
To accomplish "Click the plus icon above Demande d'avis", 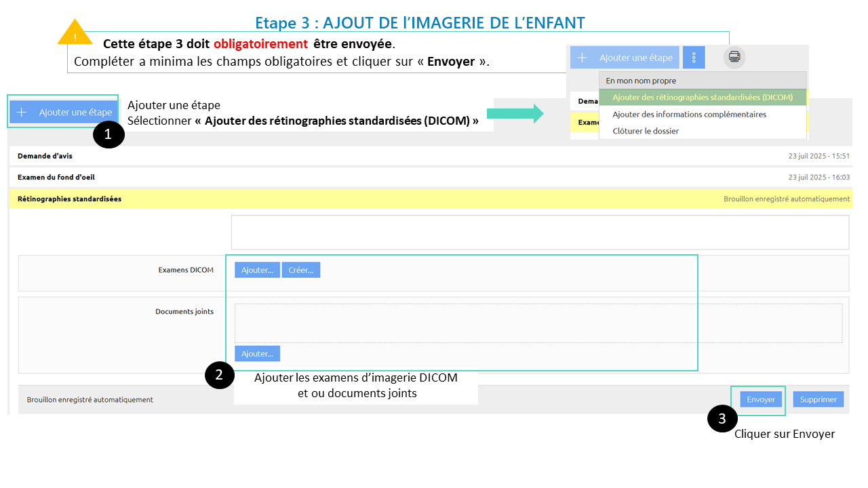I will coord(22,113).
